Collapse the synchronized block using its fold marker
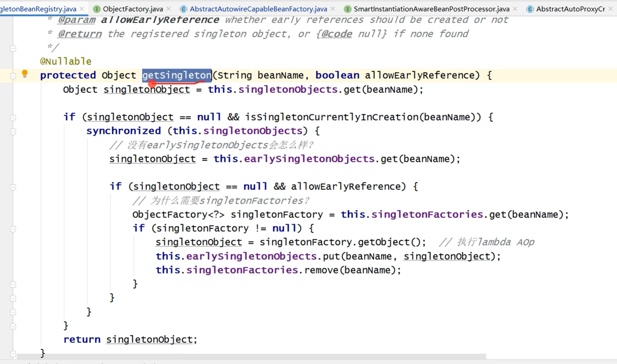Viewport: 617px width, 364px height. tap(13, 132)
